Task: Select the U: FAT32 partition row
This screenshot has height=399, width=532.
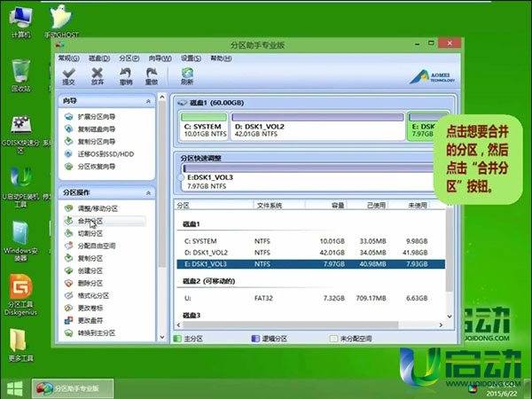Action: pyautogui.click(x=311, y=298)
